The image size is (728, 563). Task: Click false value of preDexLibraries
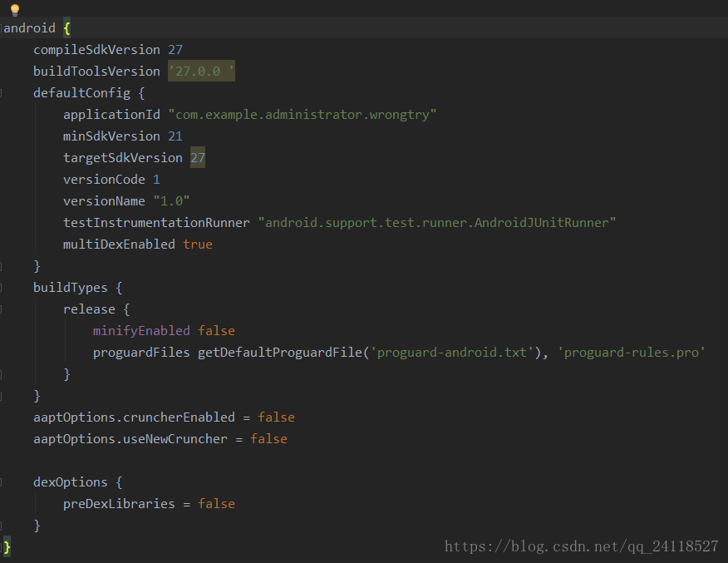216,504
